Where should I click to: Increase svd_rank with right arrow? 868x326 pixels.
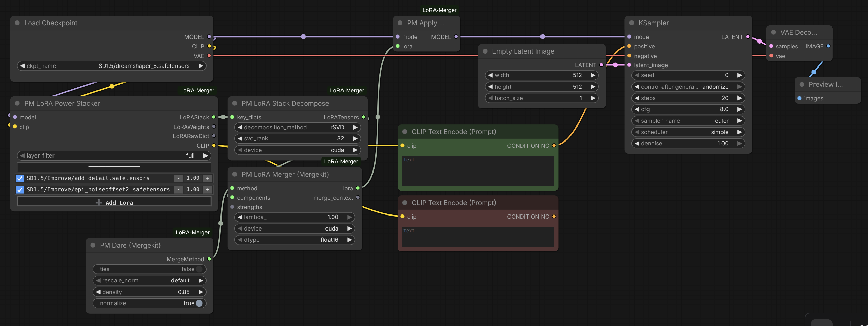[355, 138]
